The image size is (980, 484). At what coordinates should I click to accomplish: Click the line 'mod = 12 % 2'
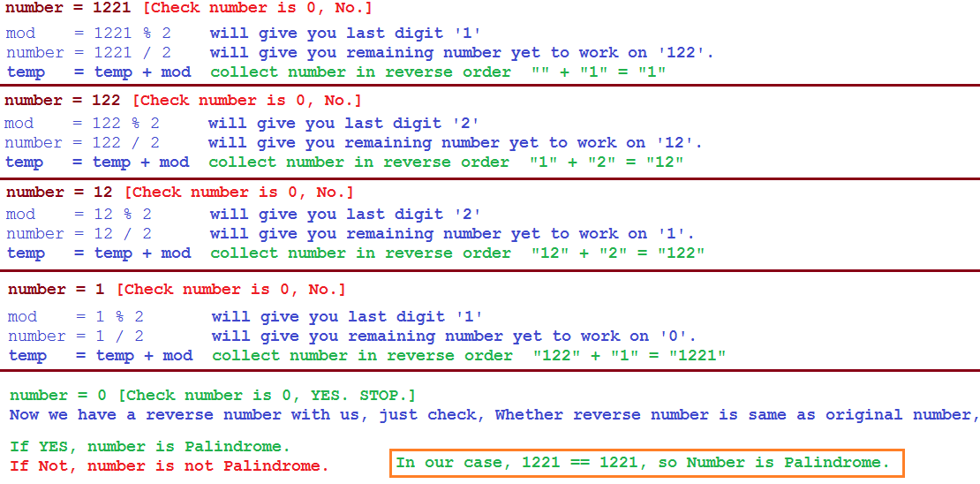(79, 215)
